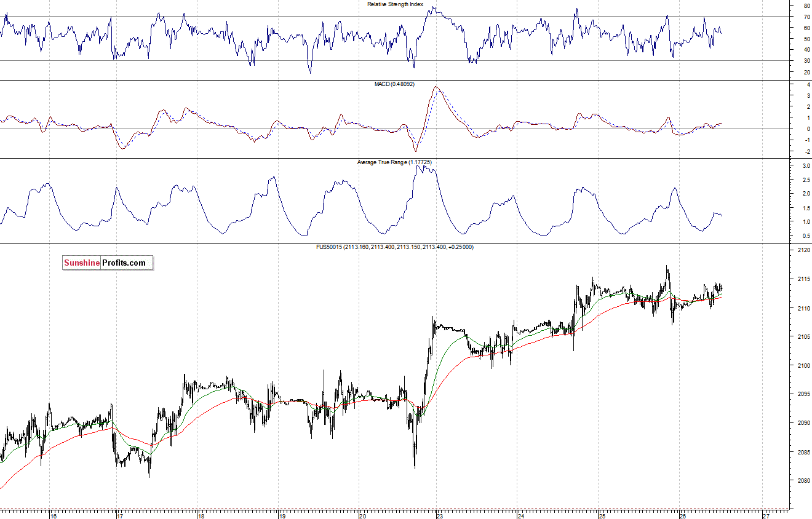Click the 3.0 value on ATR axis
The width and height of the screenshot is (812, 519).
805,166
